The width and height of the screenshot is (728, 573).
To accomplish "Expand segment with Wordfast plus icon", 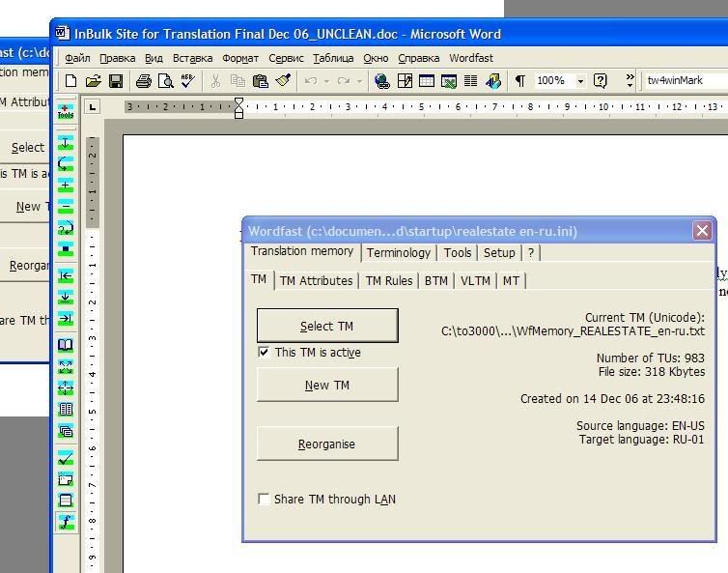I will pyautogui.click(x=66, y=185).
